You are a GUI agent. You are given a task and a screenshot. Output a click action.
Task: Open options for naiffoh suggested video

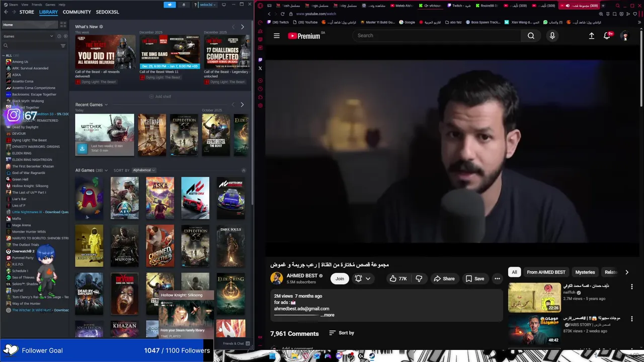click(x=632, y=287)
